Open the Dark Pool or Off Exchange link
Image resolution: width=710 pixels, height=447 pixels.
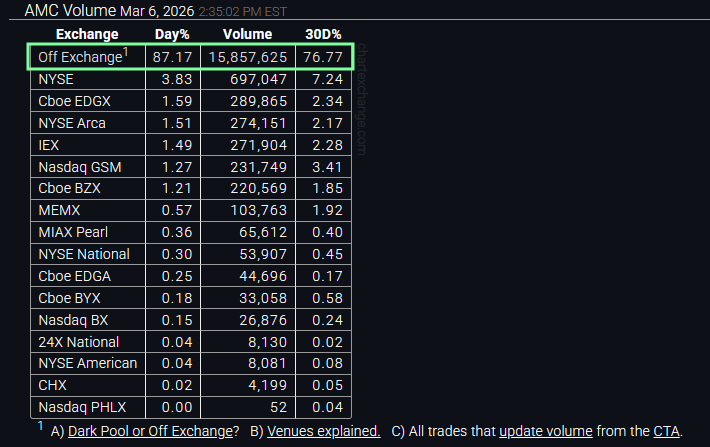tap(150, 431)
